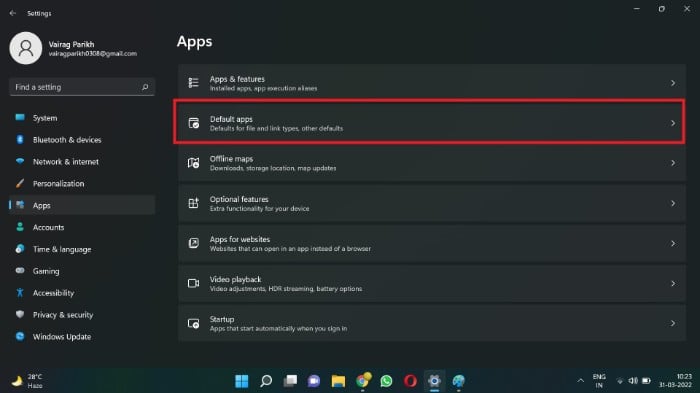
Task: Click the user name Vairag Parikh
Action: tap(71, 44)
